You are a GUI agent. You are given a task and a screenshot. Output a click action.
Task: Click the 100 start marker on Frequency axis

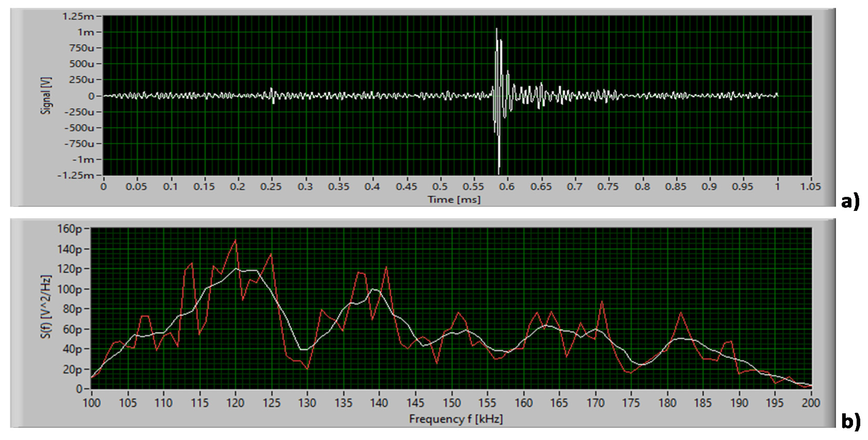pos(92,403)
